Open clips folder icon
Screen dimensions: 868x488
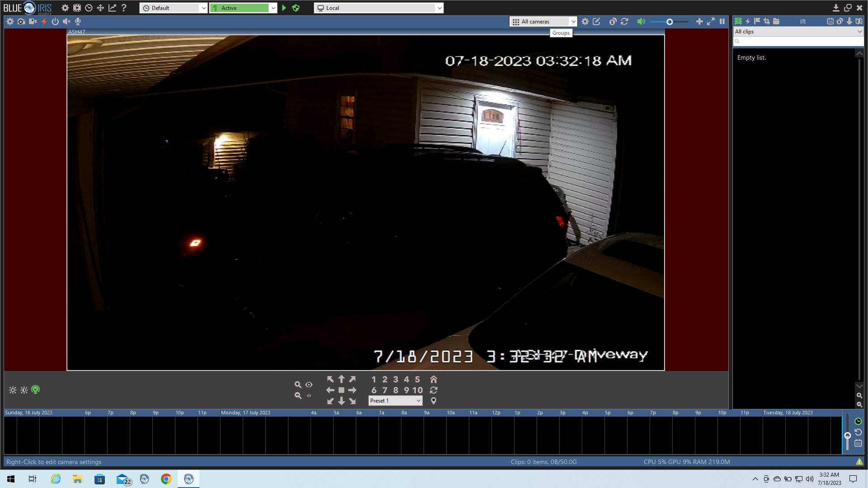(776, 21)
